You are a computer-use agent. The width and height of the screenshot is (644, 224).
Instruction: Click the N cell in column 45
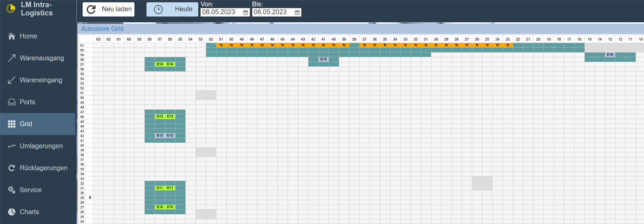point(282,45)
